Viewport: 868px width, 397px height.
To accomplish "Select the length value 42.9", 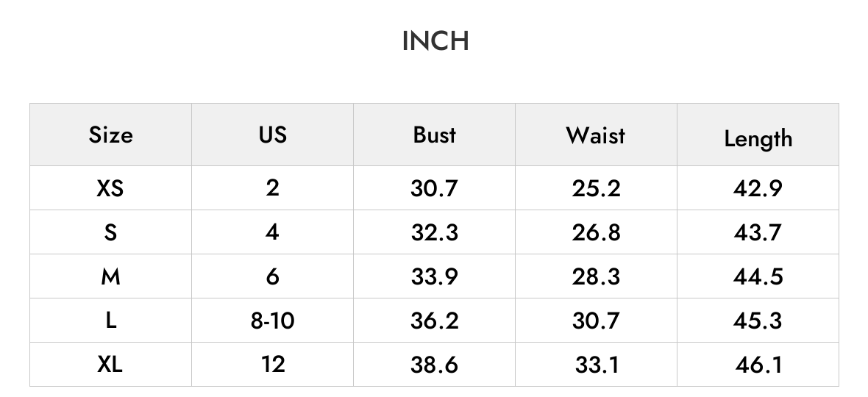I will (x=758, y=188).
